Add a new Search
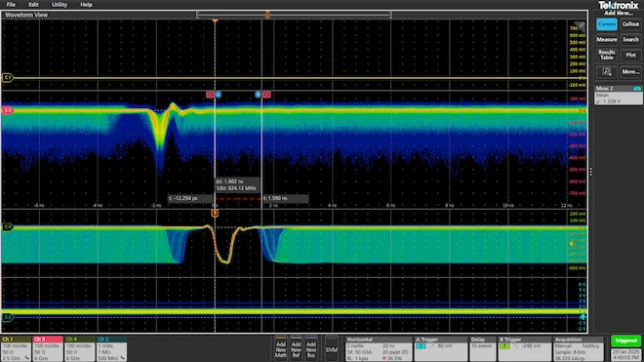 [x=630, y=40]
